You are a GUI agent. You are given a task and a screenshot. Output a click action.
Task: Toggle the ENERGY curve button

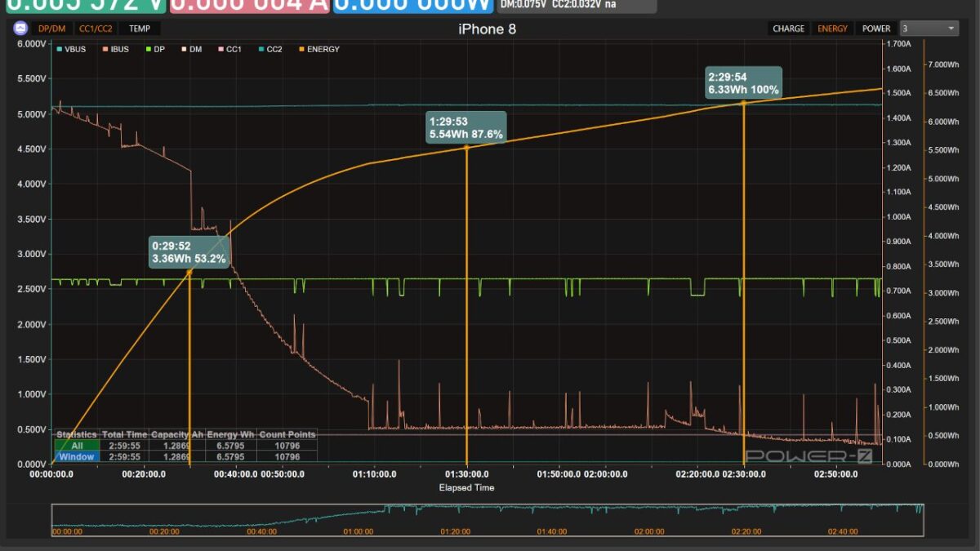[x=832, y=29]
